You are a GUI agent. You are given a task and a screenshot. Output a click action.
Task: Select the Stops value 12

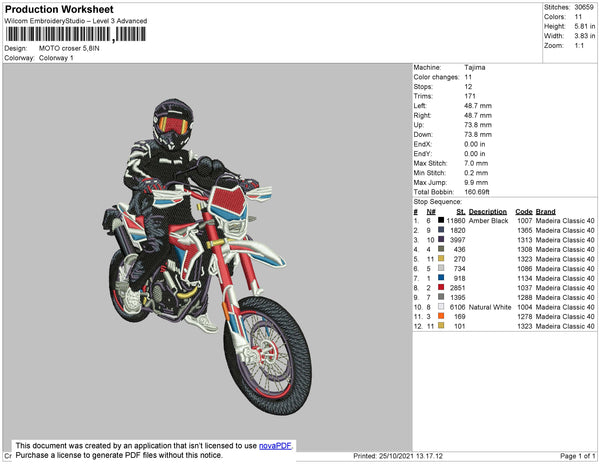[x=468, y=86]
